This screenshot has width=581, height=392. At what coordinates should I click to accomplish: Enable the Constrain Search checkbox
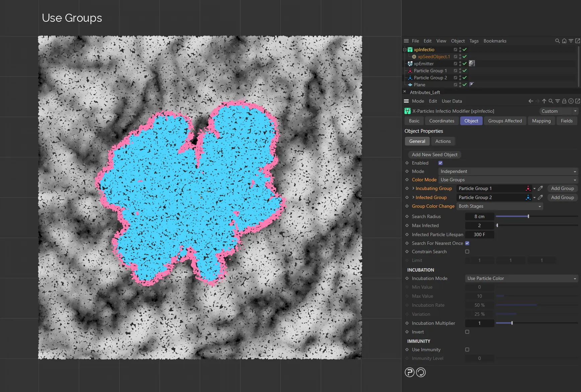coord(467,252)
